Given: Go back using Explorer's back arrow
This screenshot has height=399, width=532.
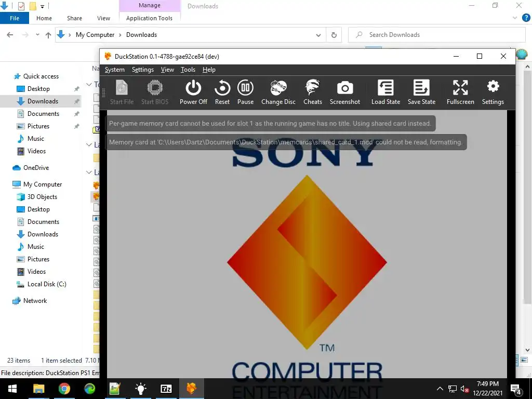Looking at the screenshot, I should pyautogui.click(x=10, y=35).
